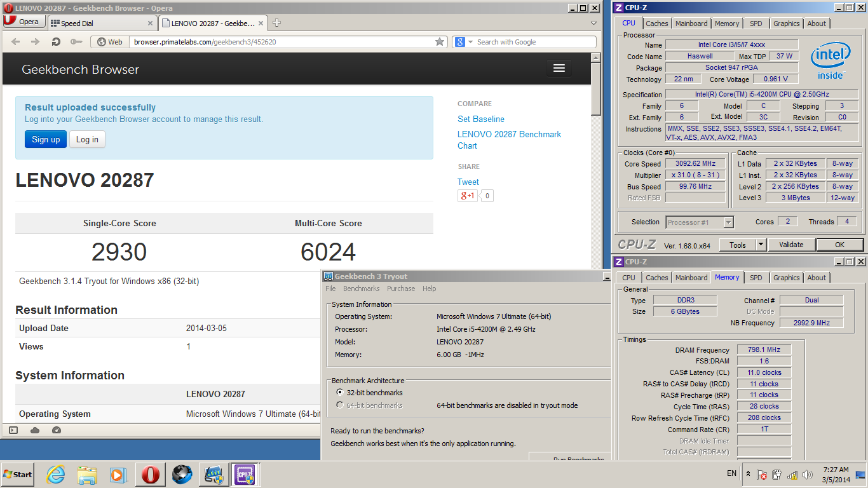The image size is (868, 488).
Task: Open the Opera main menu button
Action: tap(24, 22)
